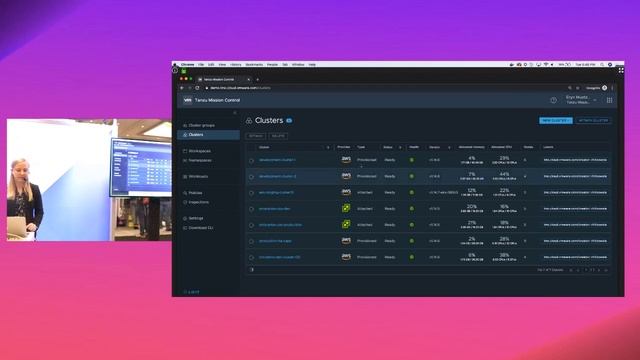Select the radio button for the 12% memory cluster row
640x360 pixels.
pos(251,193)
